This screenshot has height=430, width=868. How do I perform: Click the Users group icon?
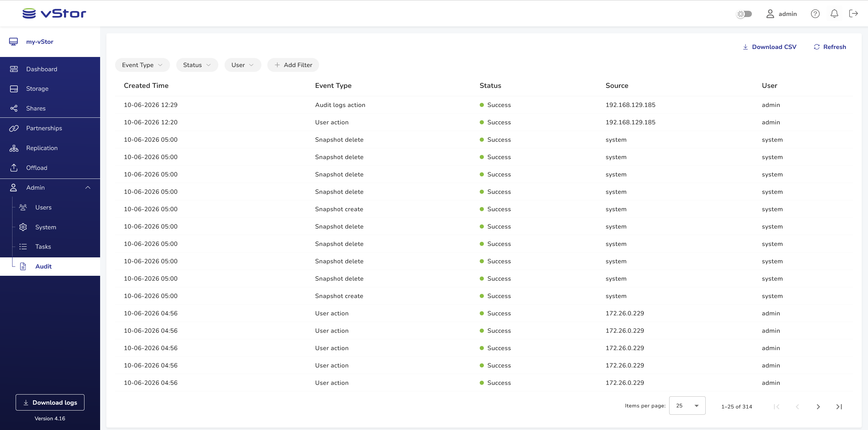point(23,207)
